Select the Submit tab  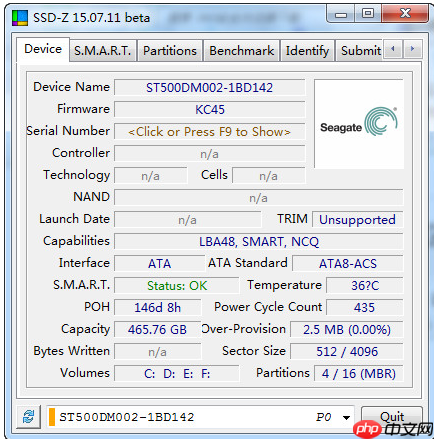click(x=360, y=51)
